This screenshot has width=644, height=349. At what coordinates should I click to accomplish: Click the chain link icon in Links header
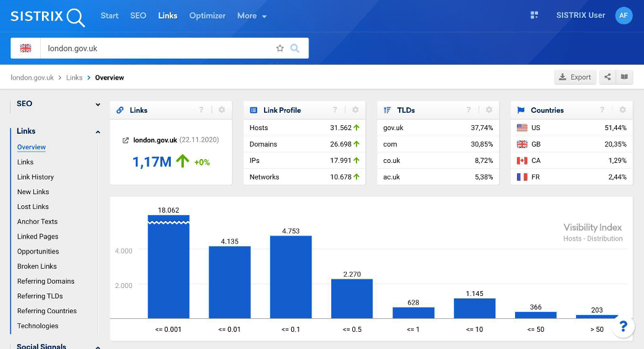pyautogui.click(x=120, y=110)
